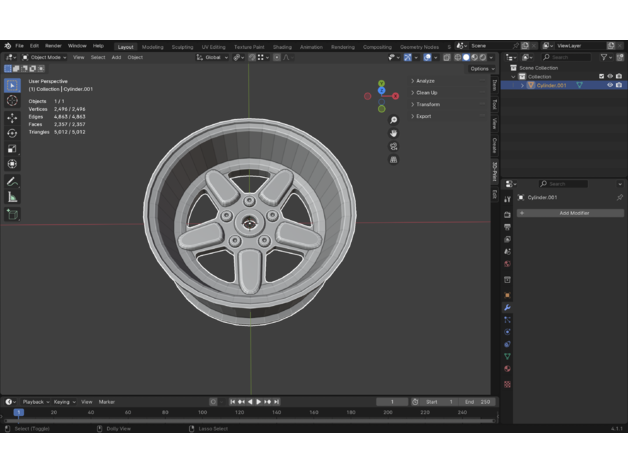Switch to the Sculpting workspace tab
Screen dimensions: 628x472
182,46
